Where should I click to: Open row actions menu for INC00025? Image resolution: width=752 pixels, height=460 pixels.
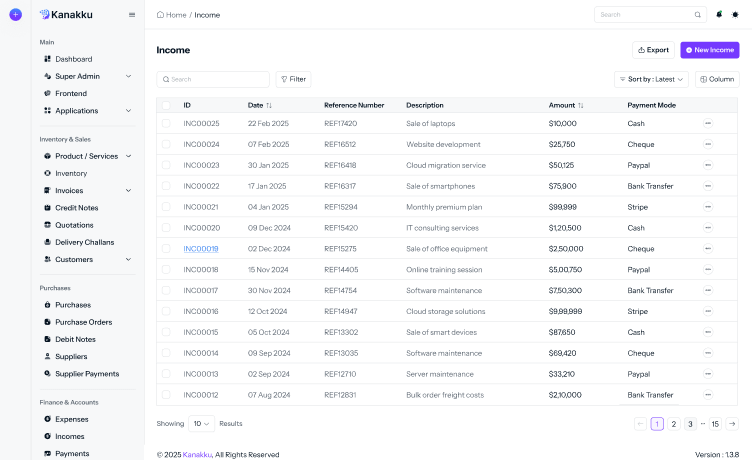click(708, 123)
